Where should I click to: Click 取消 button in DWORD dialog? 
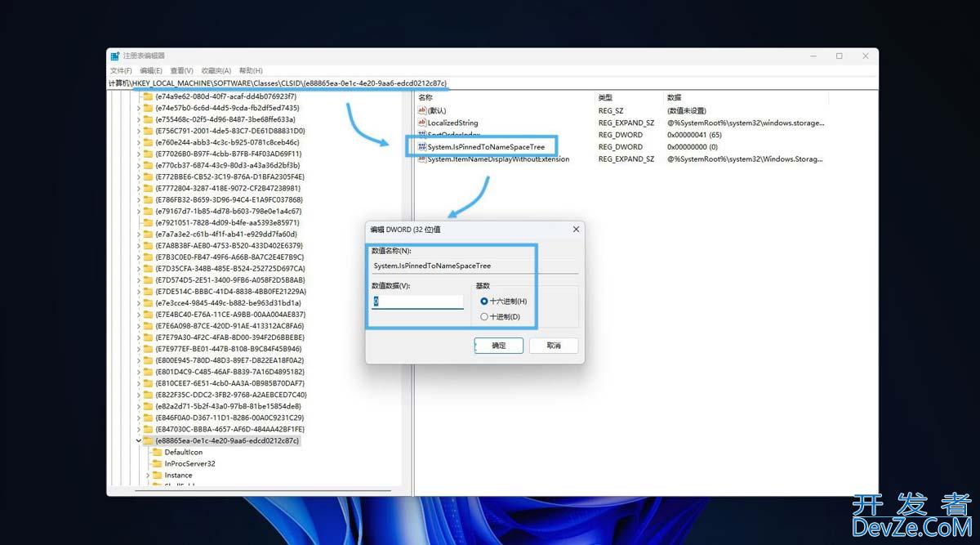point(554,346)
